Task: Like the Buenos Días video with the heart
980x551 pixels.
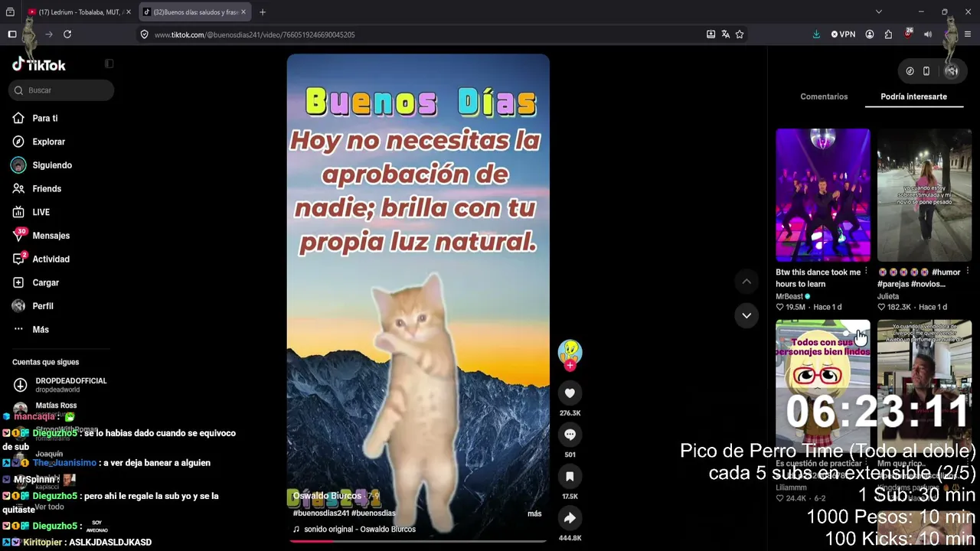Action: tap(570, 393)
